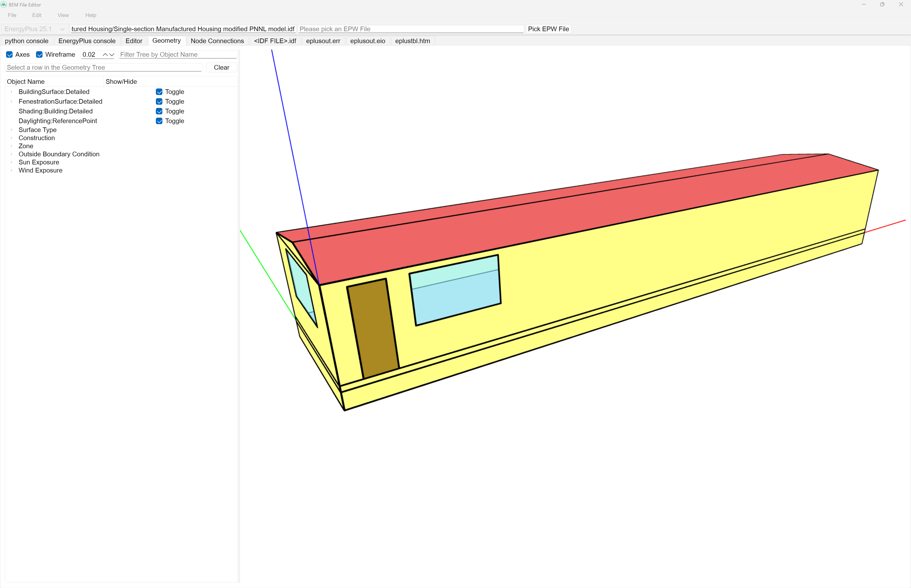Open the Help menu

pyautogui.click(x=91, y=15)
